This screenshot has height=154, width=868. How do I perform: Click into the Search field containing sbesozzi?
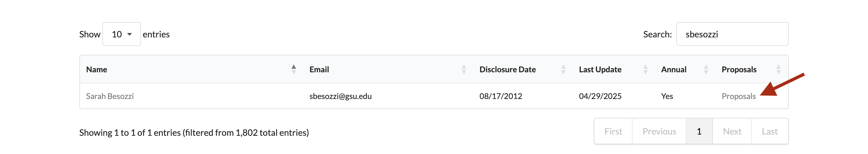(x=732, y=34)
